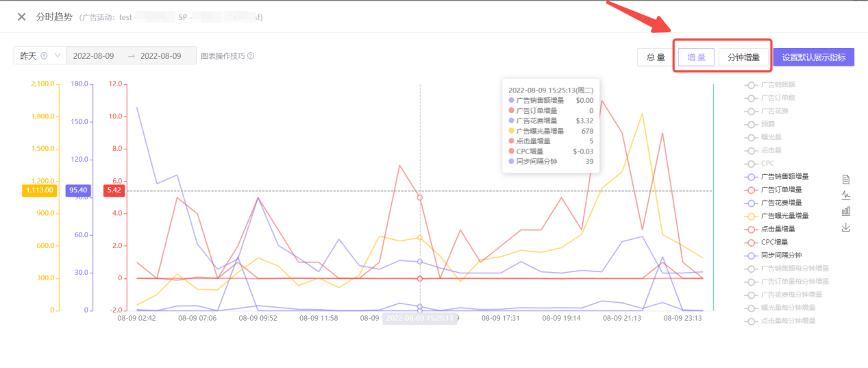868x368 pixels.
Task: Click the help icon beside 昨天
Action: 44,56
